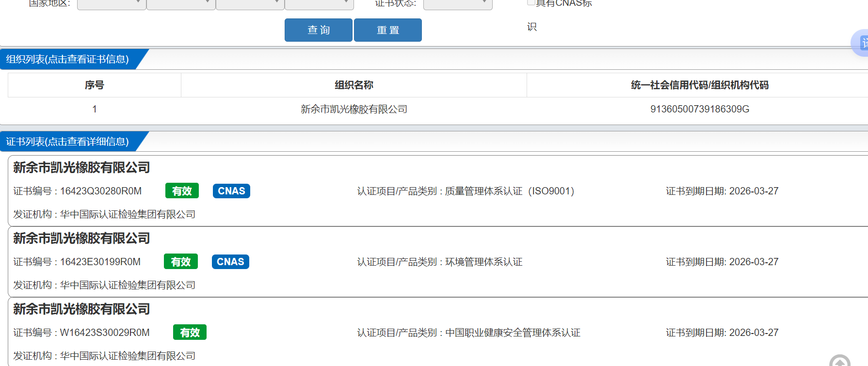Image resolution: width=868 pixels, height=366 pixels.
Task: Click the 重置 reset button
Action: pyautogui.click(x=388, y=30)
